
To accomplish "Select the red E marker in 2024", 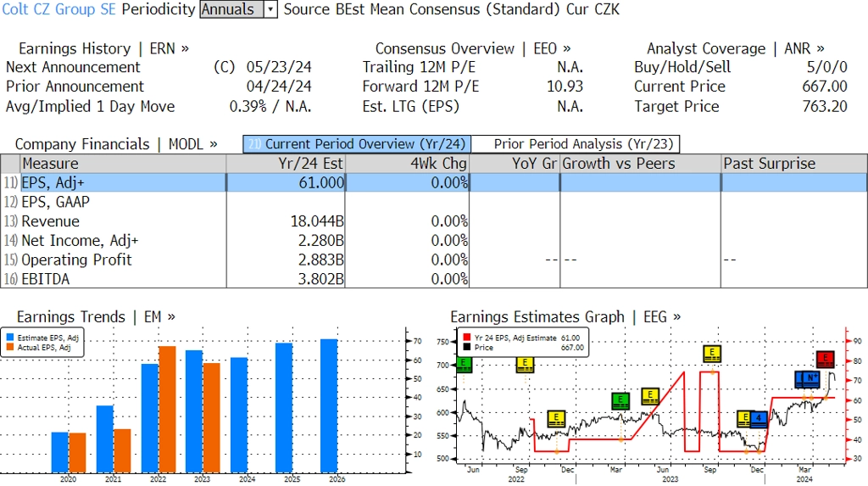I will point(825,359).
